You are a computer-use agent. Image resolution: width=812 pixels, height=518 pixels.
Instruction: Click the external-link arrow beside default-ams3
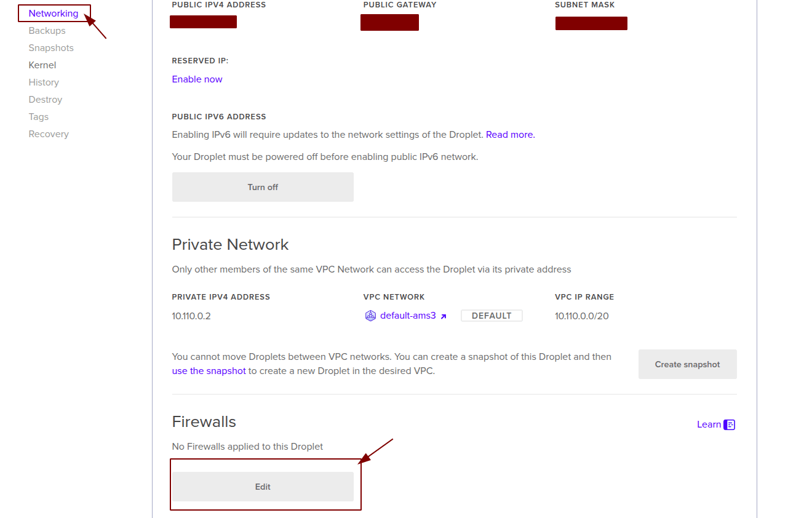click(445, 316)
